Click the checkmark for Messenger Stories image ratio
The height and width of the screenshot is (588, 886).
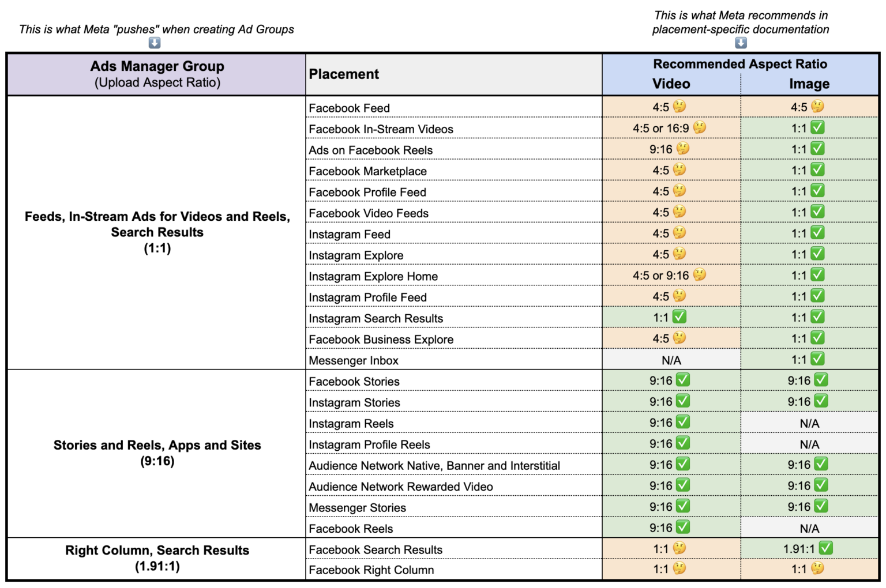point(822,506)
